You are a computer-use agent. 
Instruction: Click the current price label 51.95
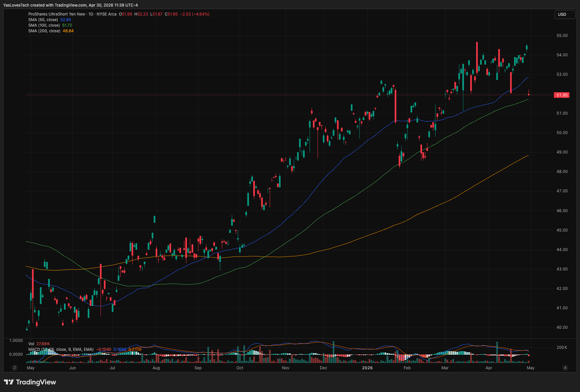pyautogui.click(x=562, y=95)
